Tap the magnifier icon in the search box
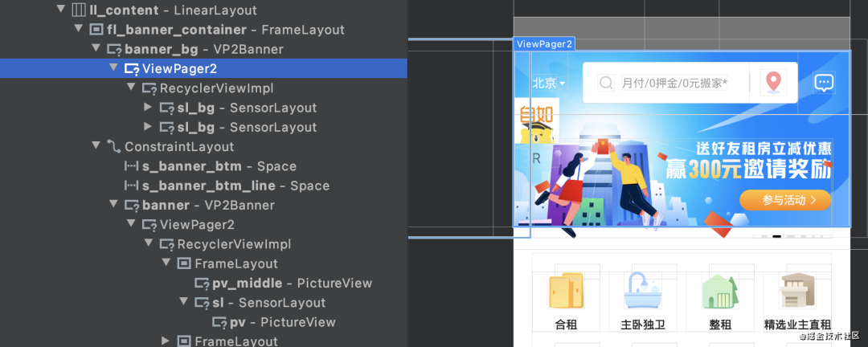Image resolution: width=868 pixels, height=347 pixels. coord(607,83)
